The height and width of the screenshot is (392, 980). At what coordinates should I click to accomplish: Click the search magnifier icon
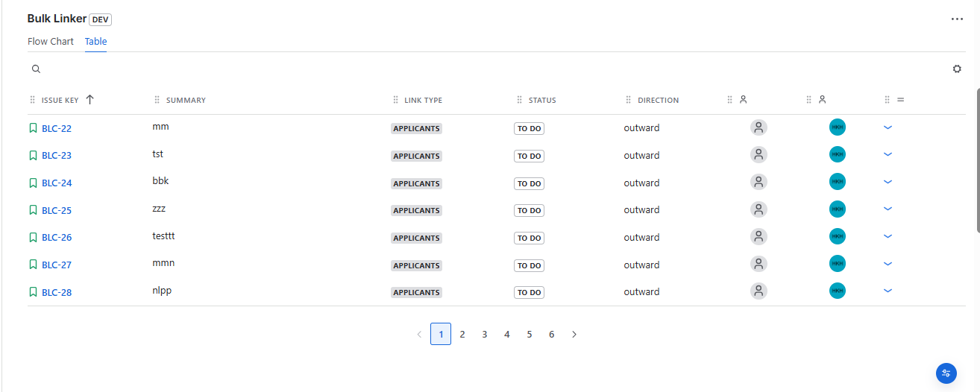point(36,69)
